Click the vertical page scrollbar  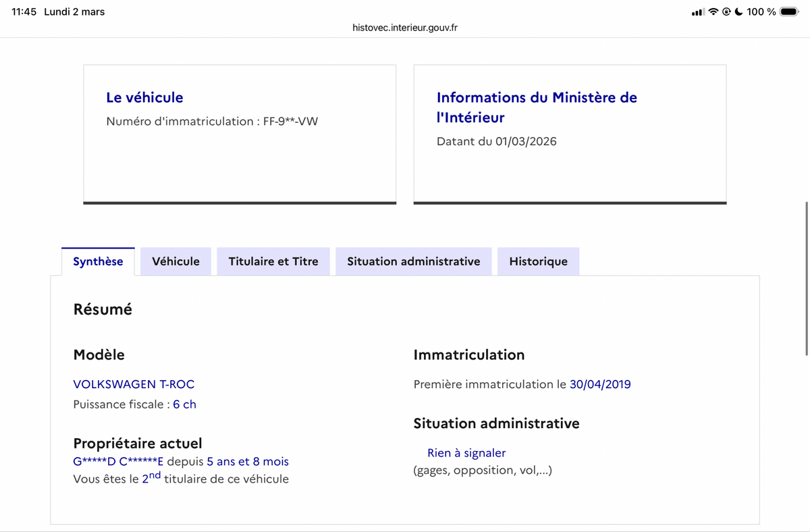pyautogui.click(x=807, y=278)
